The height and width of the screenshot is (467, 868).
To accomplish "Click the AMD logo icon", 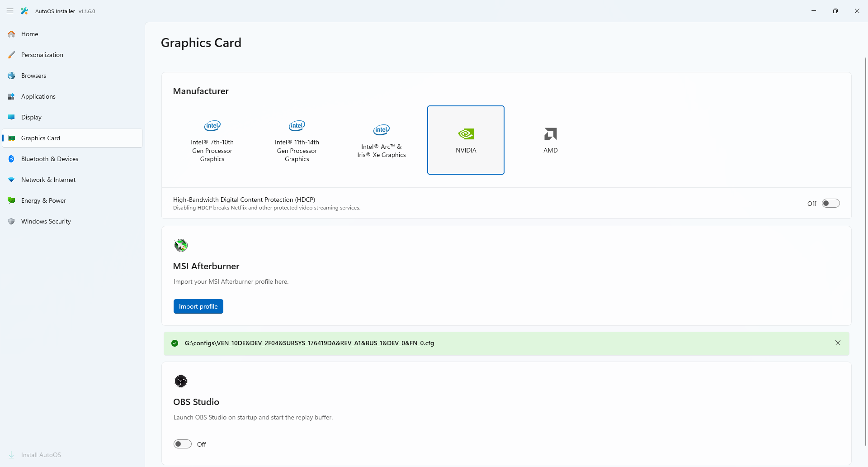I will (x=551, y=134).
